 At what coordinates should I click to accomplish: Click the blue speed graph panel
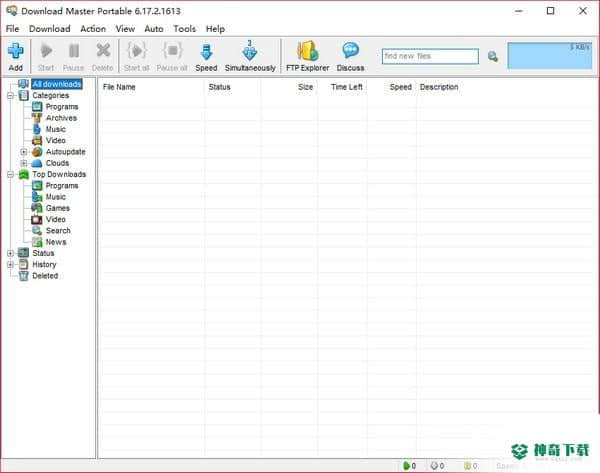(x=549, y=56)
